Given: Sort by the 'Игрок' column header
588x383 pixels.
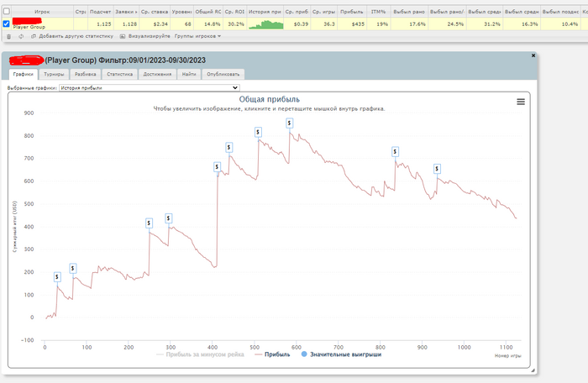Looking at the screenshot, I should (x=42, y=12).
